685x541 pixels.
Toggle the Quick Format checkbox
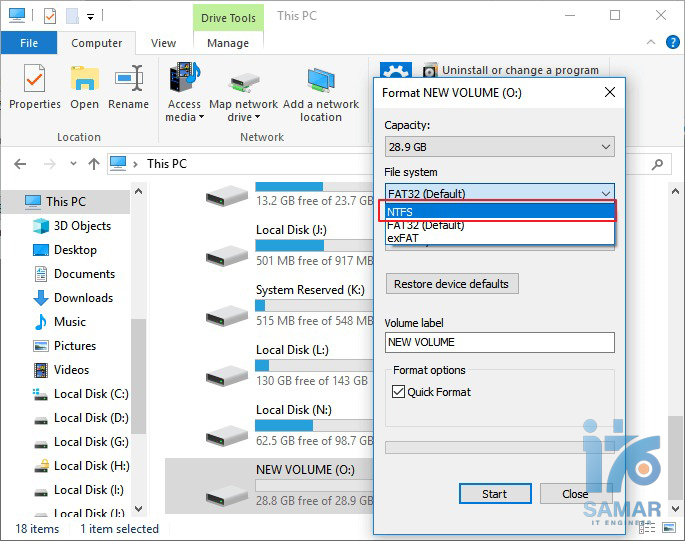click(x=398, y=392)
